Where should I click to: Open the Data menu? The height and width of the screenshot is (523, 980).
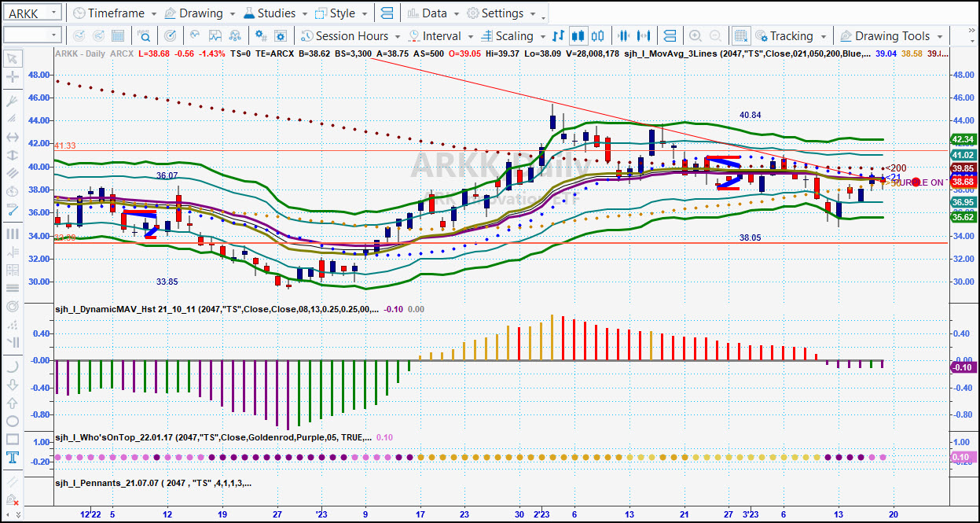[x=433, y=13]
